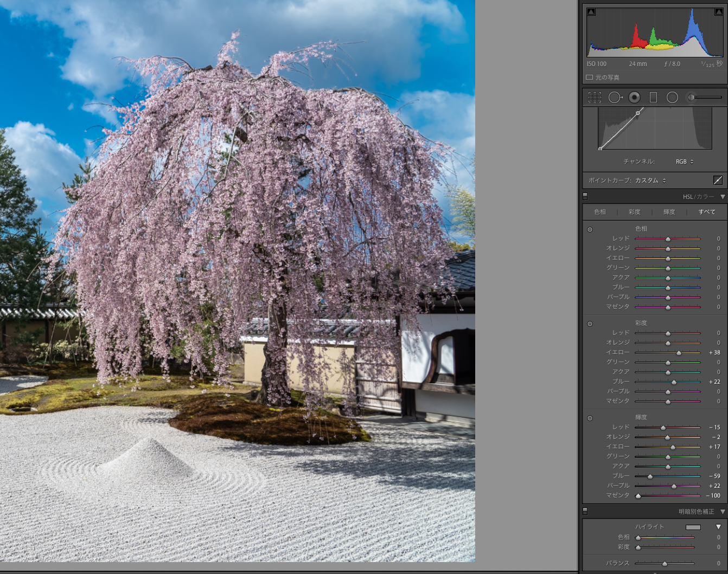Click the ハイライト color swatch
This screenshot has width=728, height=574.
(x=693, y=527)
